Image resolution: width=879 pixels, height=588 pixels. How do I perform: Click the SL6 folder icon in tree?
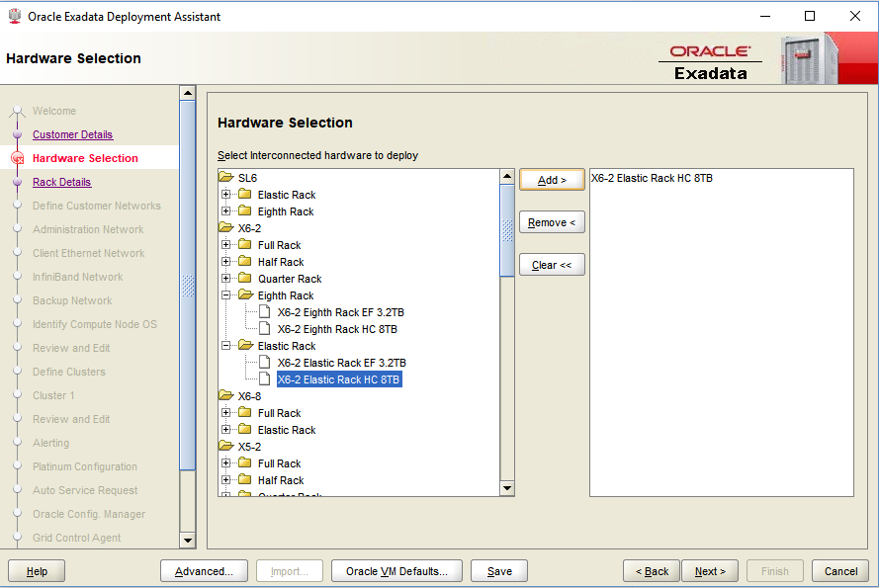(x=226, y=178)
